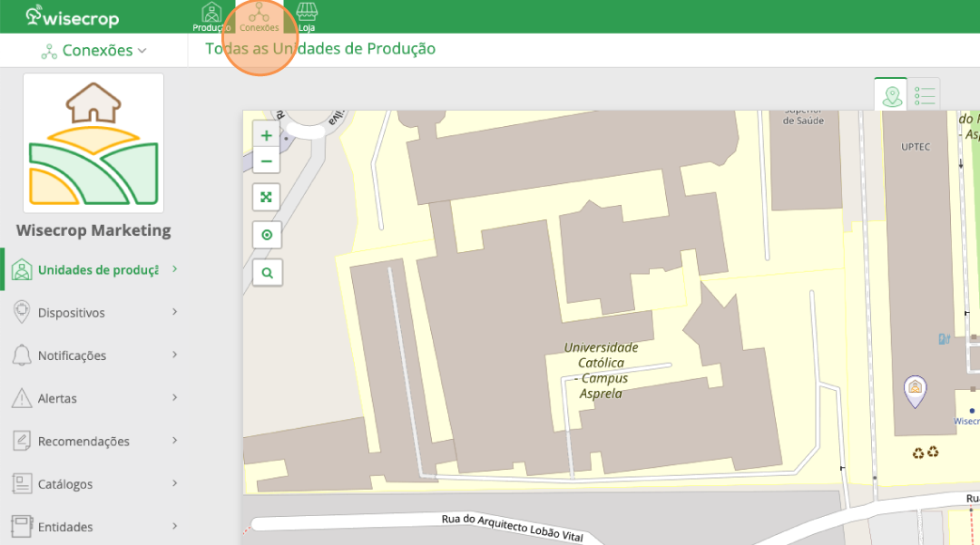Screen dimensions: 980x545
Task: Expand the Dispositivos chevron
Action: tap(174, 312)
